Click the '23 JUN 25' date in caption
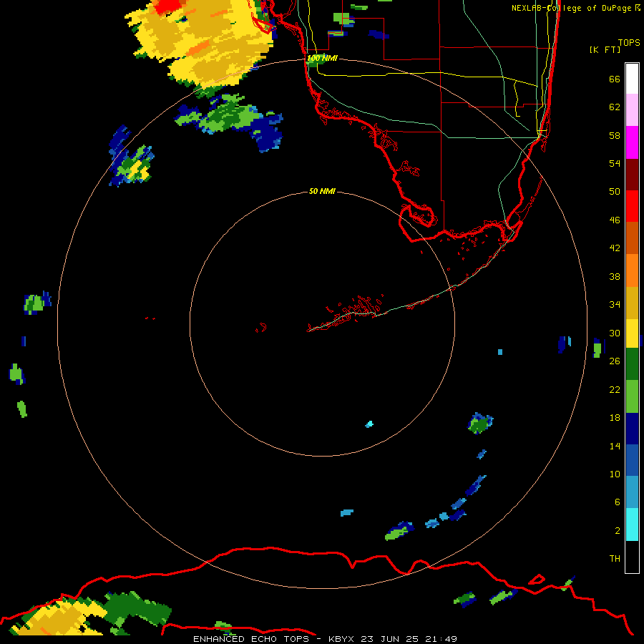This screenshot has height=644, width=644. click(389, 639)
